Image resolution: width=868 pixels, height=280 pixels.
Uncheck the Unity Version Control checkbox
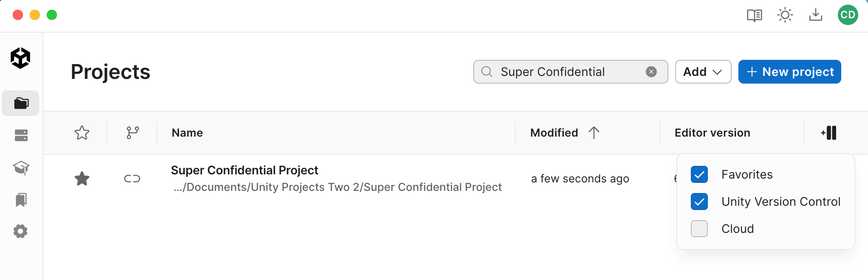[699, 202]
